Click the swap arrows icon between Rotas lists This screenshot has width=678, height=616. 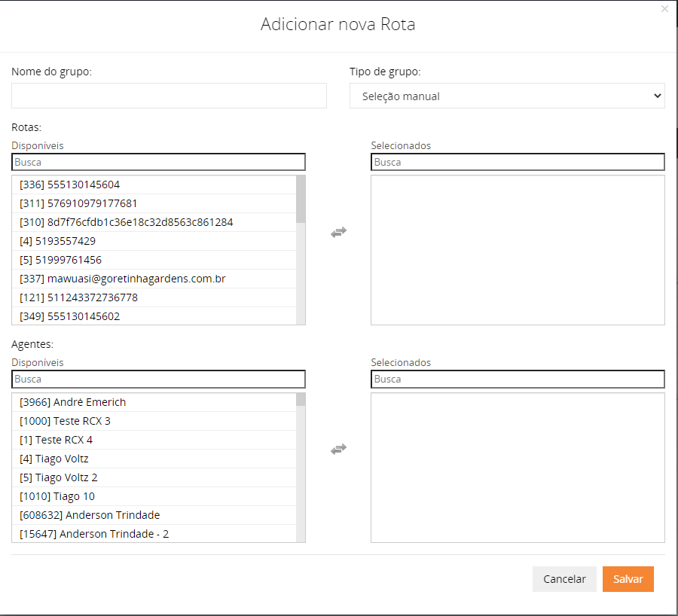pos(338,232)
